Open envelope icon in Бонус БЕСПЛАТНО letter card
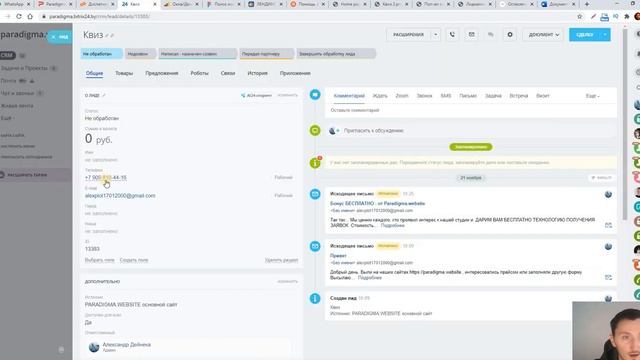 coord(608,225)
